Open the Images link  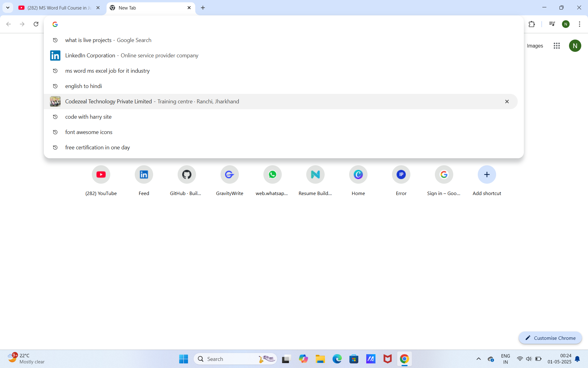(x=535, y=46)
